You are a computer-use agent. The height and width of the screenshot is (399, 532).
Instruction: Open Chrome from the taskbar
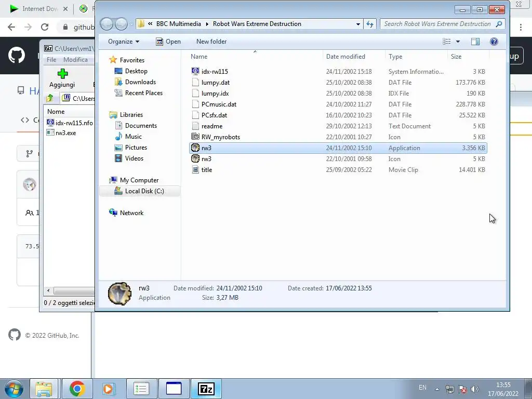pos(77,389)
